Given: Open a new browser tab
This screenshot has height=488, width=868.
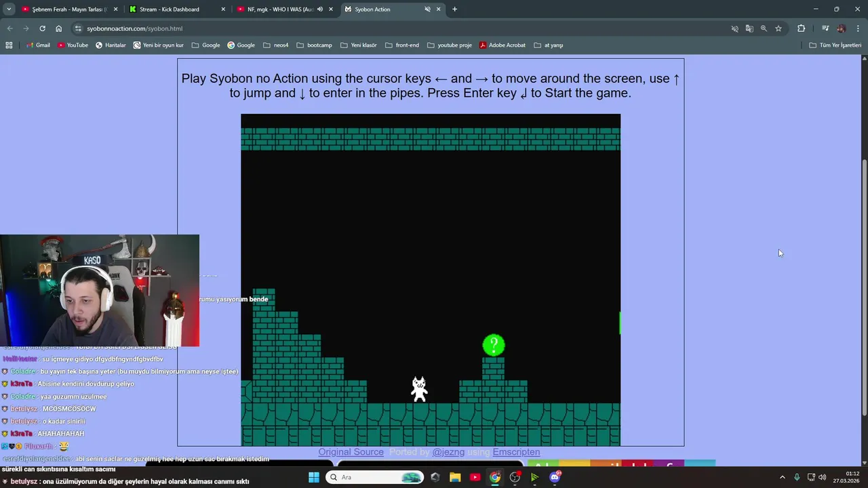Looking at the screenshot, I should (454, 9).
